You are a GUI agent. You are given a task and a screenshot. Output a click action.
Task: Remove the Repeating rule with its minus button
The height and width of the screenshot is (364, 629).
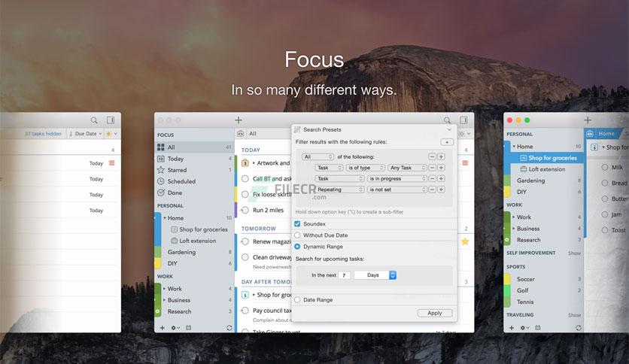click(x=432, y=190)
